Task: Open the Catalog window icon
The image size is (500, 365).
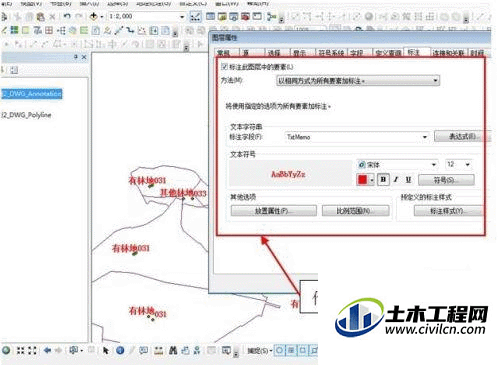Action: (222, 16)
